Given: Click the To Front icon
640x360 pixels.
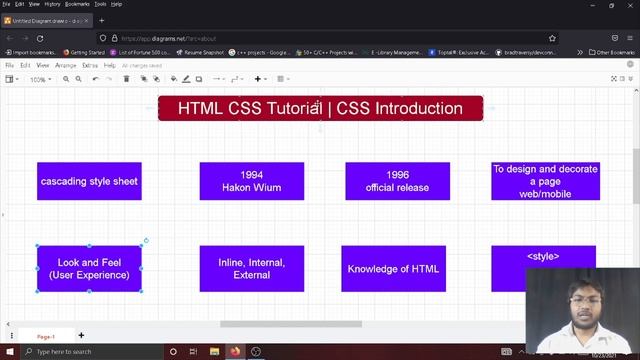Looking at the screenshot, I should (144, 79).
